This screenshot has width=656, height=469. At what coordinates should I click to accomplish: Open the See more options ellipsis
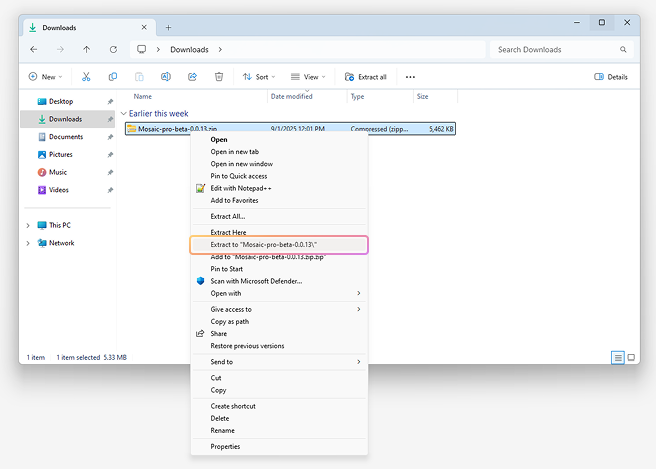click(410, 77)
